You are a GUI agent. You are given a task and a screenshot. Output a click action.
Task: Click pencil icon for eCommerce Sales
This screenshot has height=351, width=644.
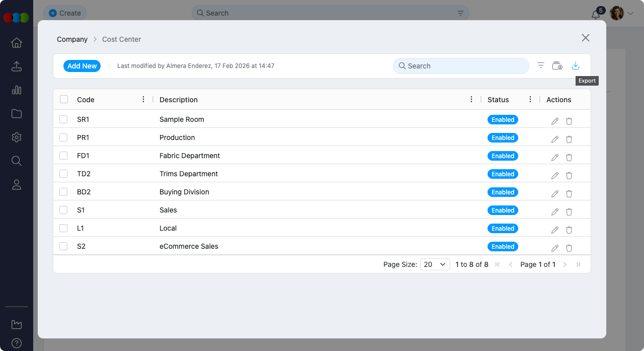click(555, 248)
